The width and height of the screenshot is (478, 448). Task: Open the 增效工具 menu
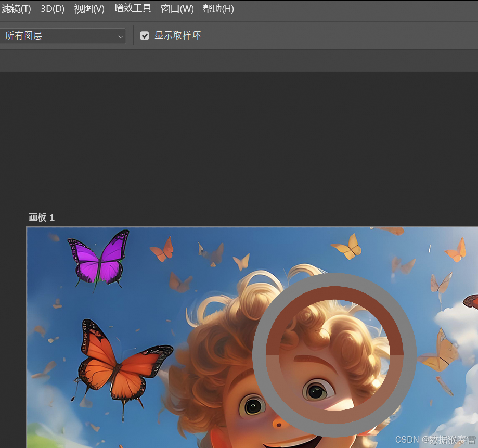click(133, 8)
